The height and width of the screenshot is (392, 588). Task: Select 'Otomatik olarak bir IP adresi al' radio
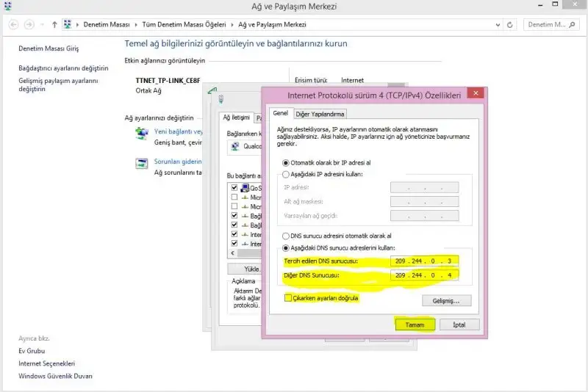click(286, 162)
